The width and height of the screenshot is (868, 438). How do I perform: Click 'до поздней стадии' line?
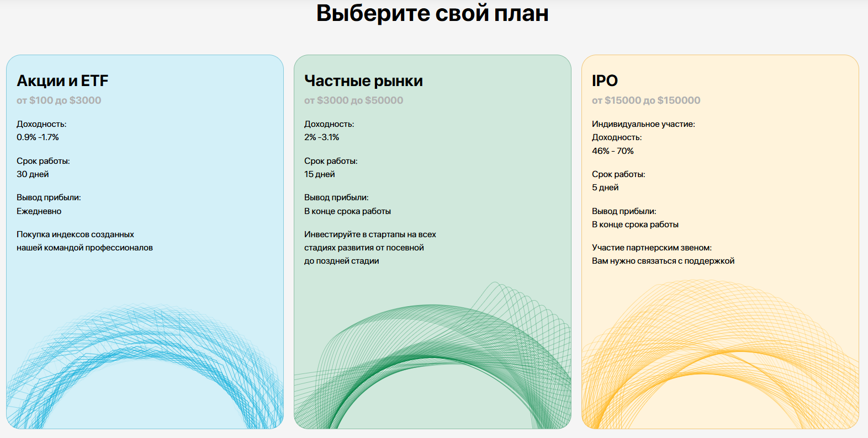341,261
